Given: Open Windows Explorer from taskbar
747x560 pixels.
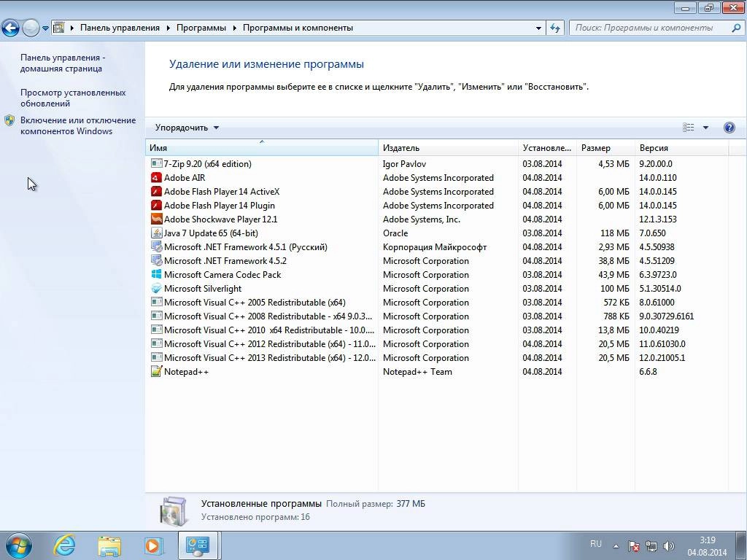Looking at the screenshot, I should point(109,545).
